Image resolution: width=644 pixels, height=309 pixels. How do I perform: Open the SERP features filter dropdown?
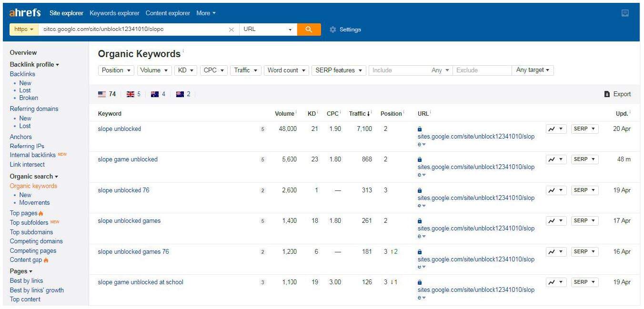(x=338, y=70)
